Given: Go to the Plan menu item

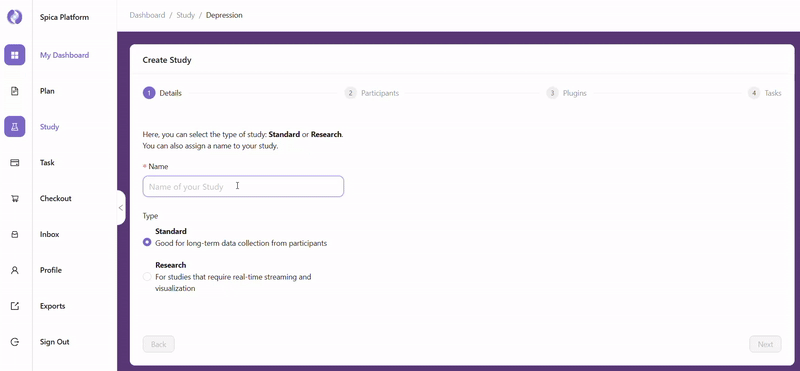Looking at the screenshot, I should (47, 91).
